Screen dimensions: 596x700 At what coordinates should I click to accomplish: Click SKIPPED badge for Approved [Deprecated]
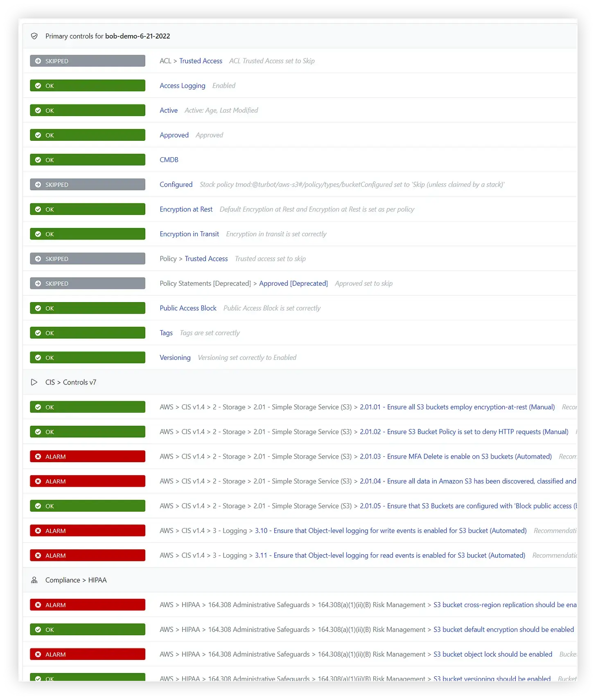pyautogui.click(x=88, y=283)
